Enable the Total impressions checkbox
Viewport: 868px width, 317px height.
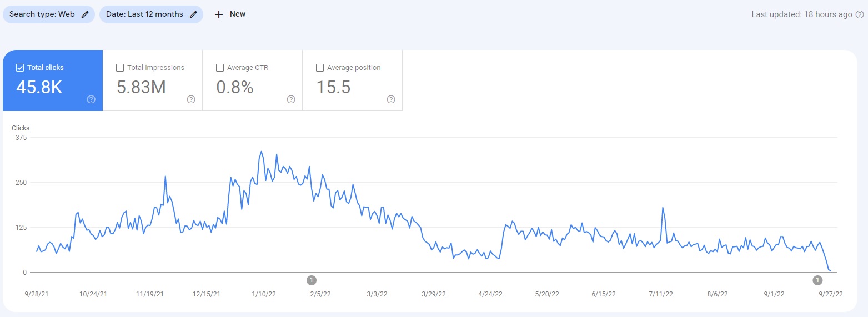(x=120, y=68)
